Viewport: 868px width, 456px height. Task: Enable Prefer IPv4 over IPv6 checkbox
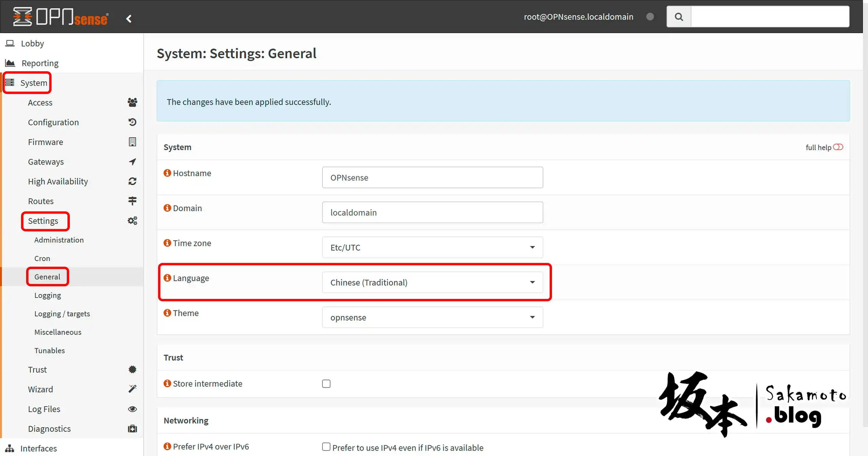click(x=326, y=447)
